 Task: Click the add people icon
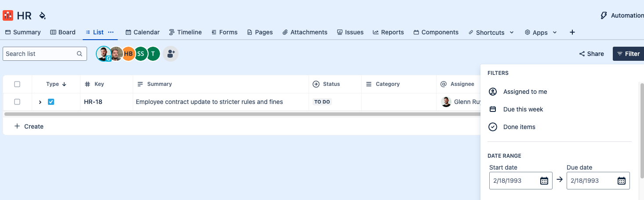point(171,54)
